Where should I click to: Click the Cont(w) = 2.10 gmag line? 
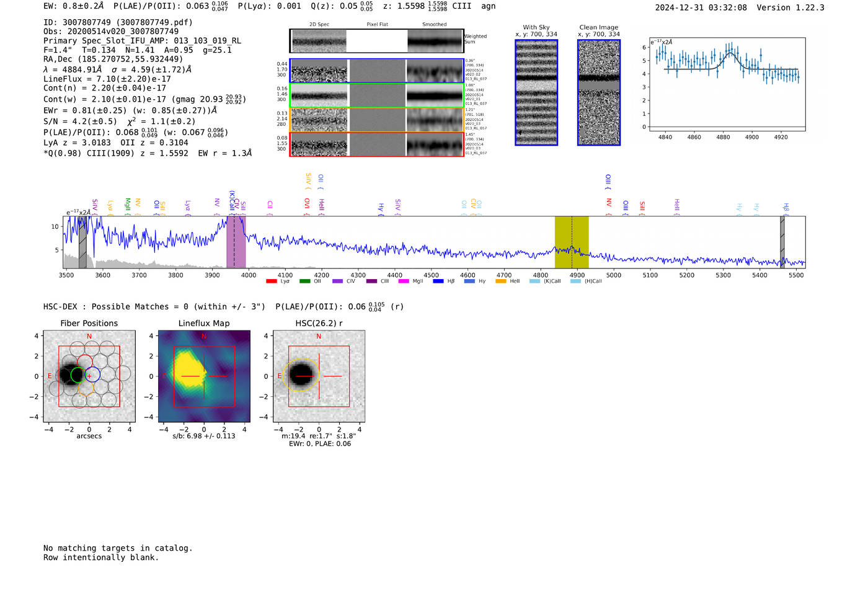click(145, 99)
